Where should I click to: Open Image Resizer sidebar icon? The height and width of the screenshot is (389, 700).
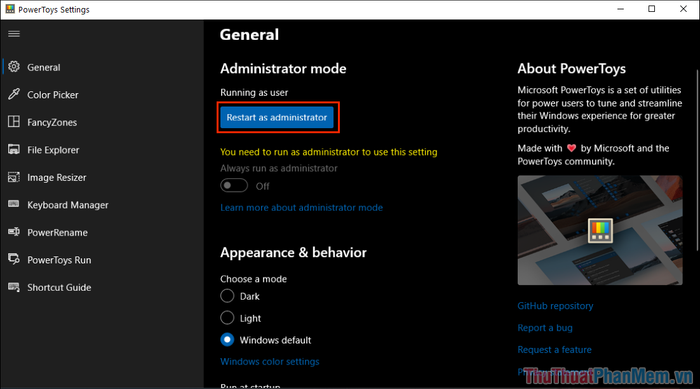click(14, 177)
